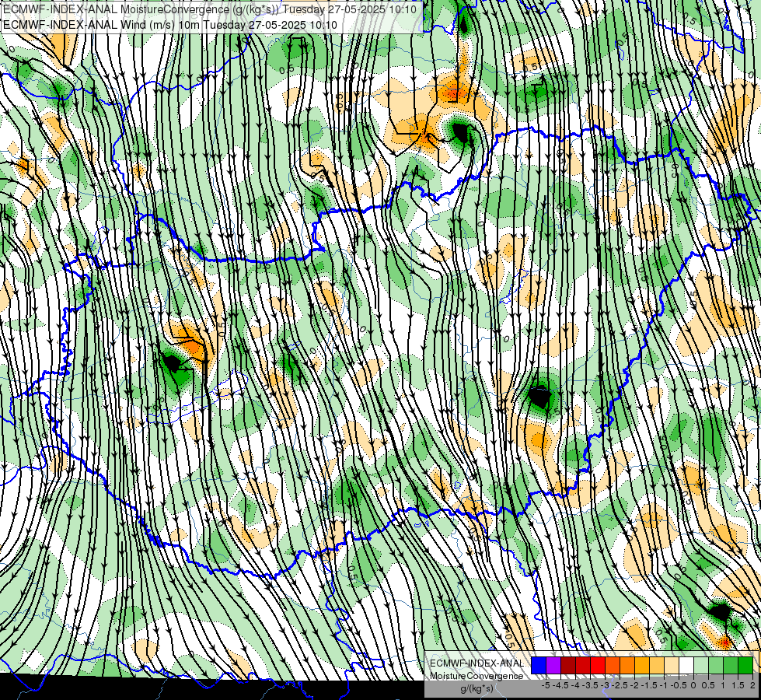Click the MoistureConvergence title line in header
Screen dimensions: 761x700
pyautogui.click(x=210, y=9)
